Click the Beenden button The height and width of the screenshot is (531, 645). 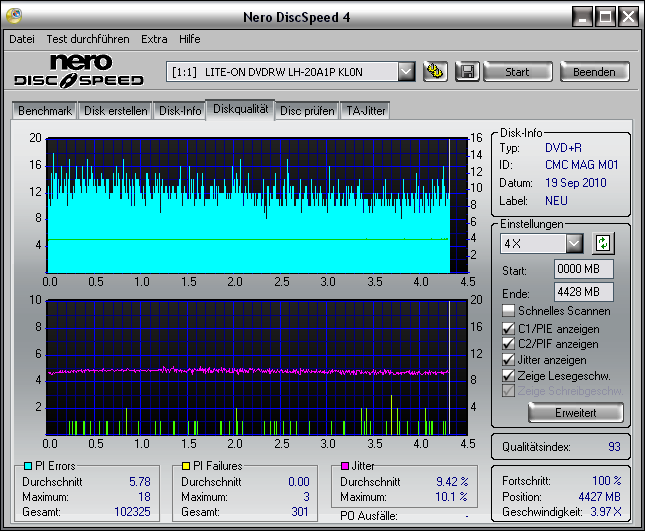[594, 72]
